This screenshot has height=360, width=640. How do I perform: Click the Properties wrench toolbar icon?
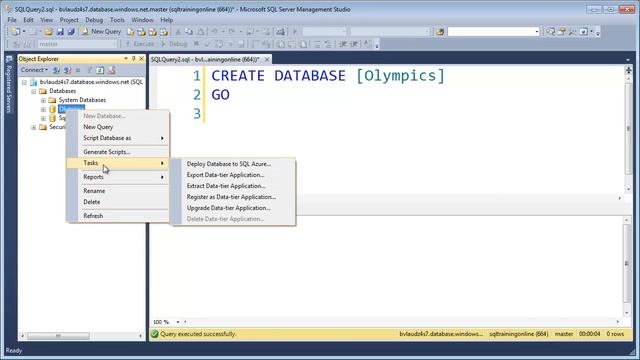coord(572,31)
